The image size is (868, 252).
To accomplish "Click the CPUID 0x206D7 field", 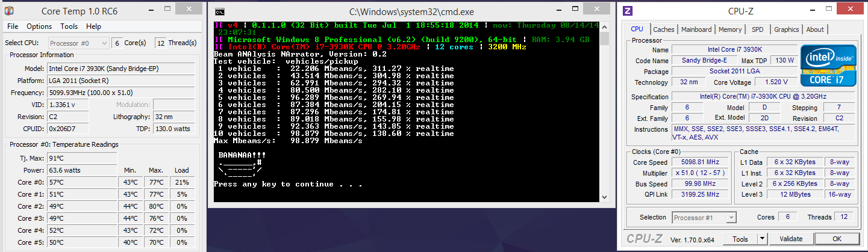I will [x=67, y=129].
